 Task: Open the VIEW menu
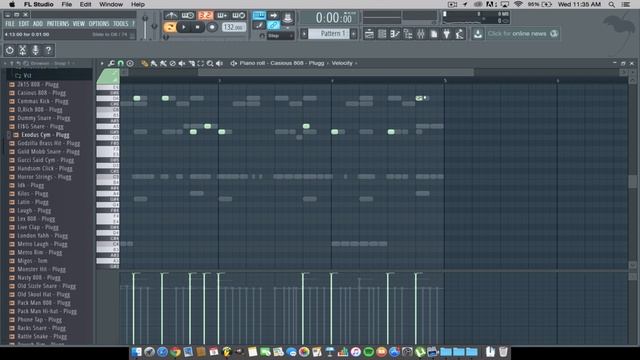coord(79,24)
